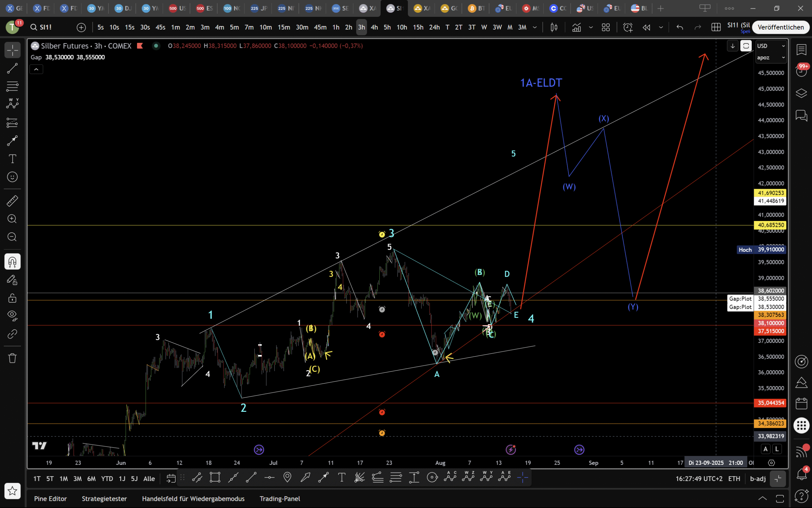Click the red flag next to COMEX
Screen dimensions: 812x508
point(140,46)
